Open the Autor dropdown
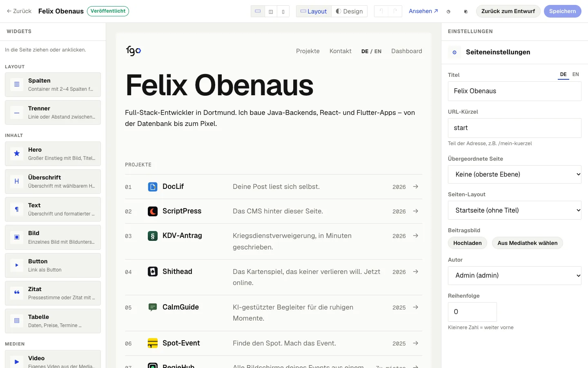 514,275
